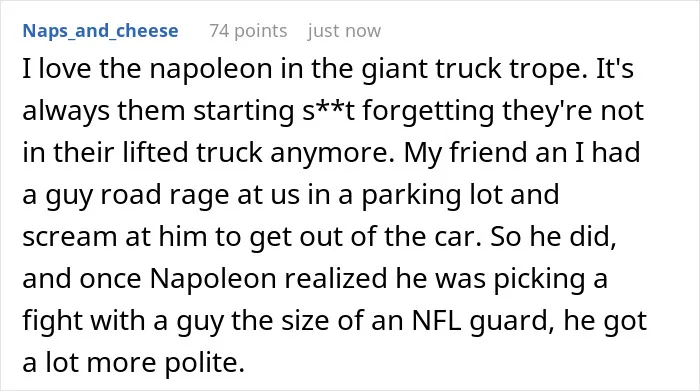
Task: Click the word 'anymore' in the comment
Action: click(329, 152)
